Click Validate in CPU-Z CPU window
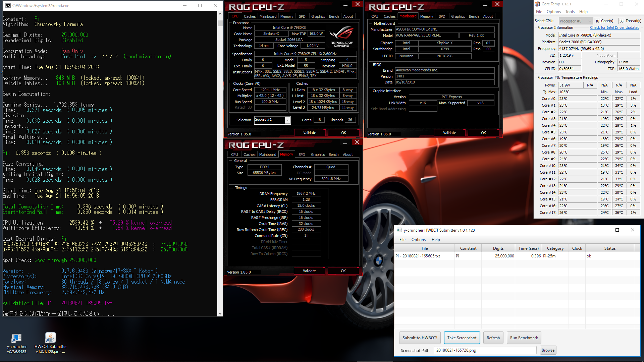Viewport: 644px width, 362px height. click(309, 133)
